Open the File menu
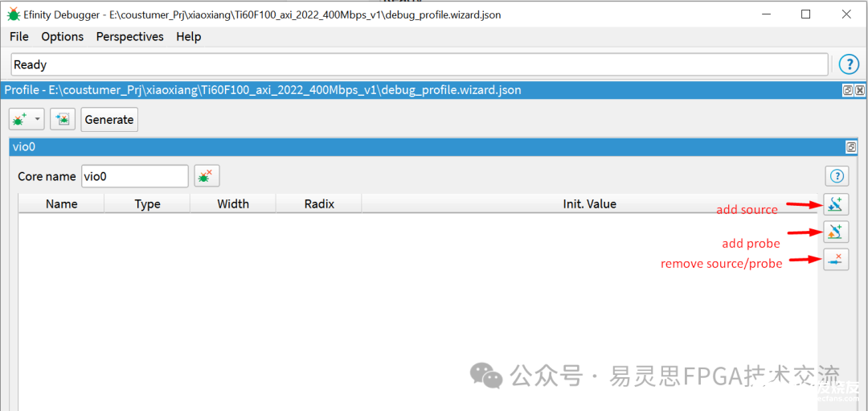The image size is (868, 411). [19, 36]
